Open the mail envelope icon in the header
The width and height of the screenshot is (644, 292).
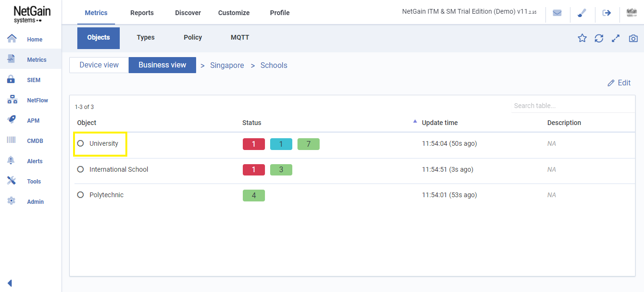pos(557,13)
